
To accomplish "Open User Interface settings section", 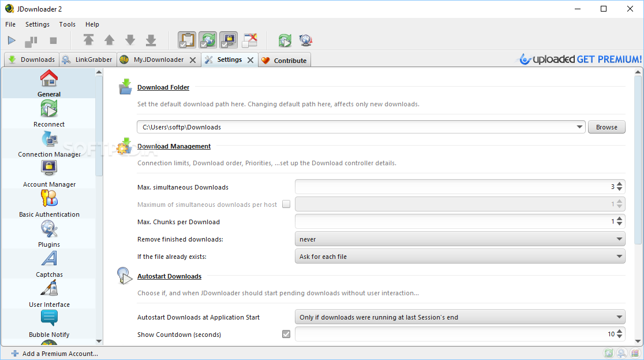I will 49,294.
